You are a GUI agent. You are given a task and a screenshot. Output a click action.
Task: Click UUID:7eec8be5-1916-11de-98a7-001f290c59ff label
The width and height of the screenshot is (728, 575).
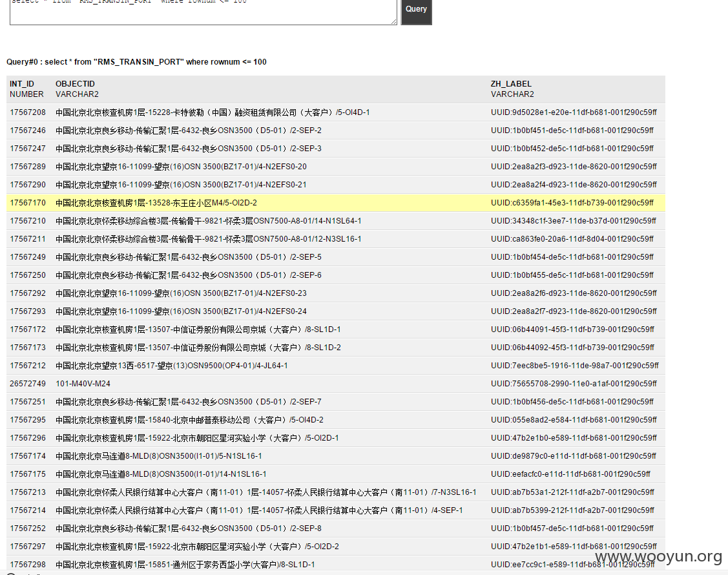coord(575,366)
